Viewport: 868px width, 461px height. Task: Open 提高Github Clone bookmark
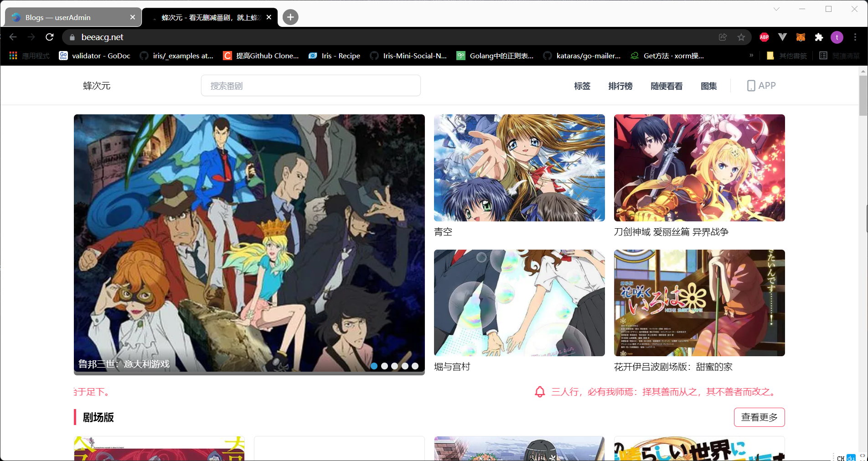(261, 56)
